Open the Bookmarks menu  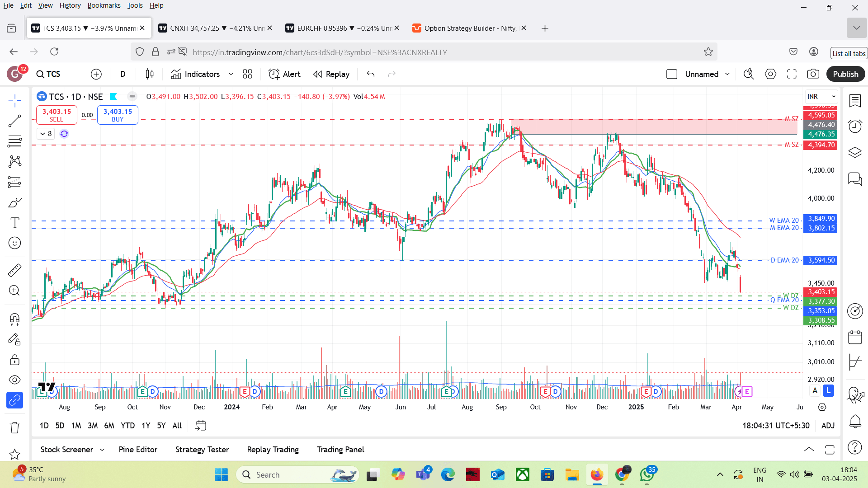pyautogui.click(x=104, y=5)
